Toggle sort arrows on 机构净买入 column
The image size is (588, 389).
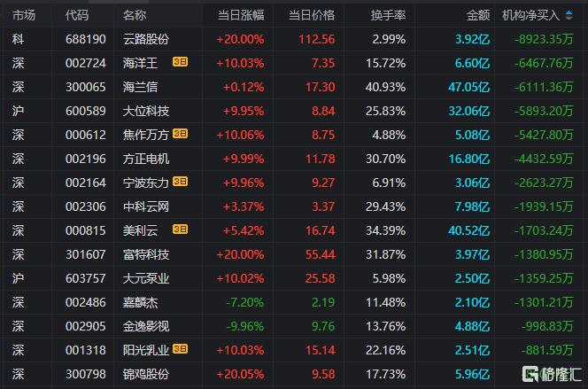pos(569,15)
